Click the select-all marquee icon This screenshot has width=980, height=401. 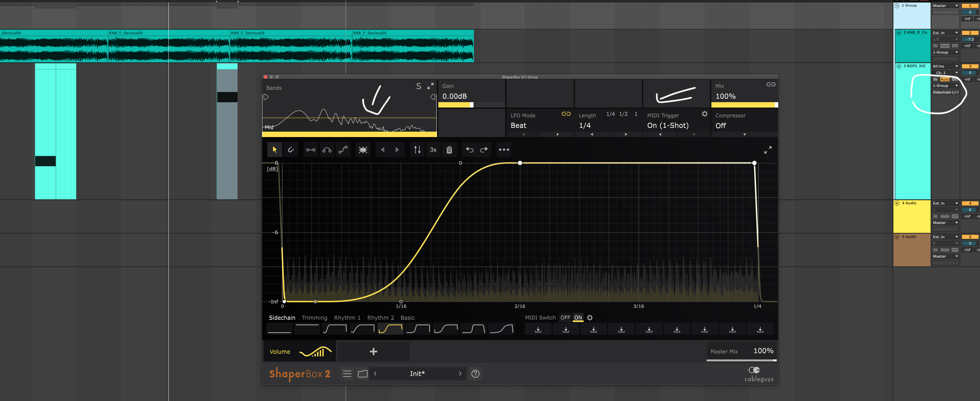[x=363, y=149]
